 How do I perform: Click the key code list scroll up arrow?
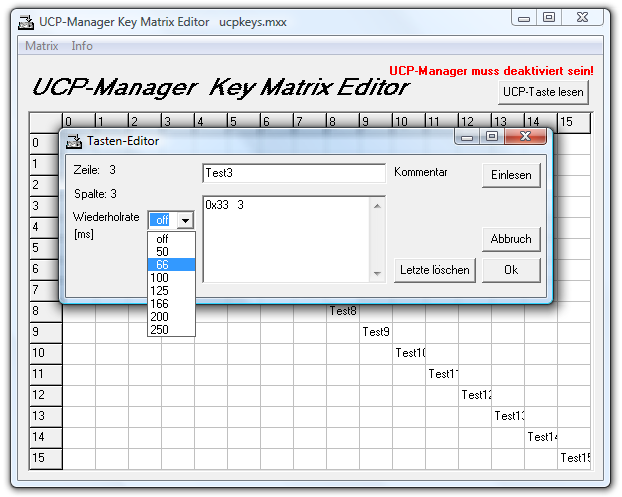tap(377, 206)
